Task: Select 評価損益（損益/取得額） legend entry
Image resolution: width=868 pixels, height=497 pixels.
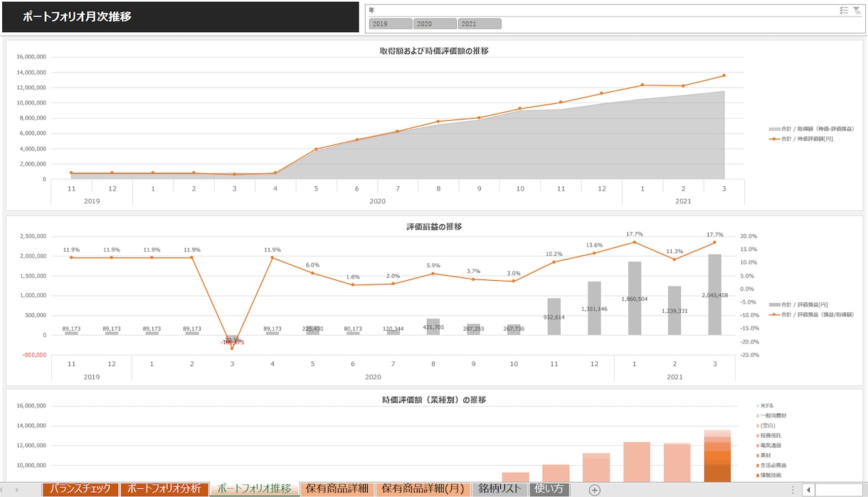Action: click(x=811, y=314)
